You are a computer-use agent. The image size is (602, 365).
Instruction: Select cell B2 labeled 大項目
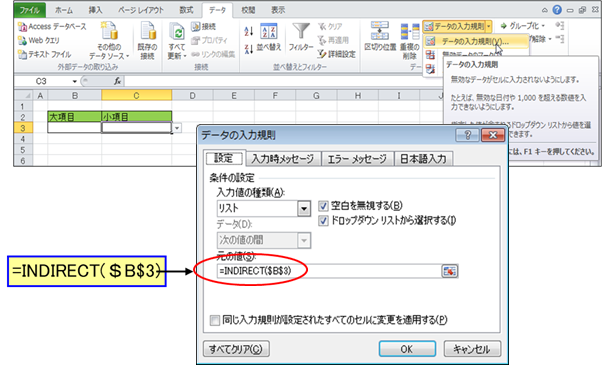(x=74, y=117)
